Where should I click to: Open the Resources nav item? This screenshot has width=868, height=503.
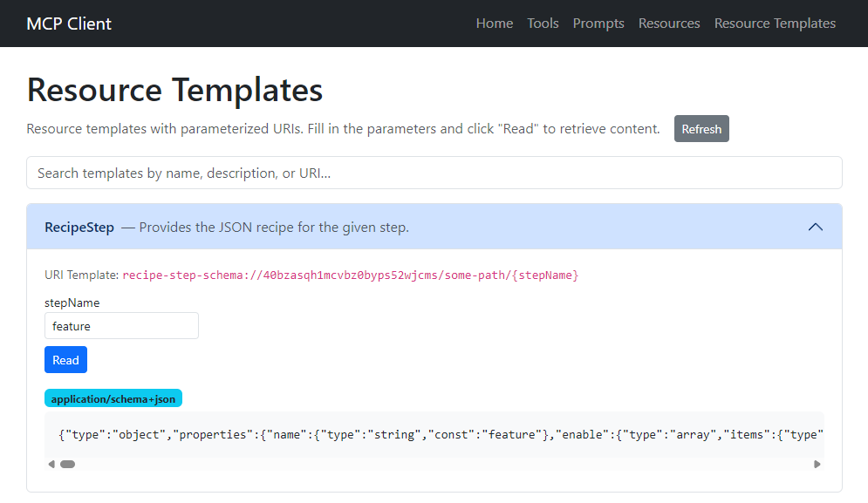pos(669,24)
